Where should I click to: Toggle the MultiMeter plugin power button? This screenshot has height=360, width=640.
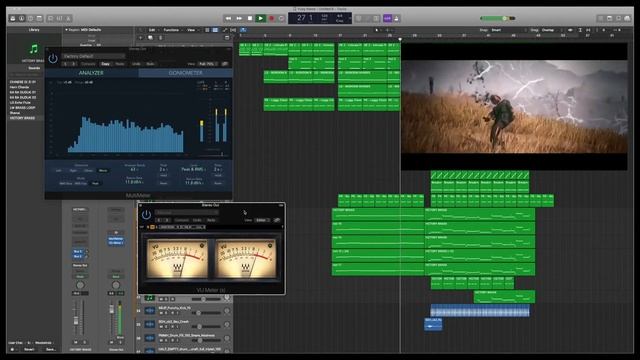point(53,59)
